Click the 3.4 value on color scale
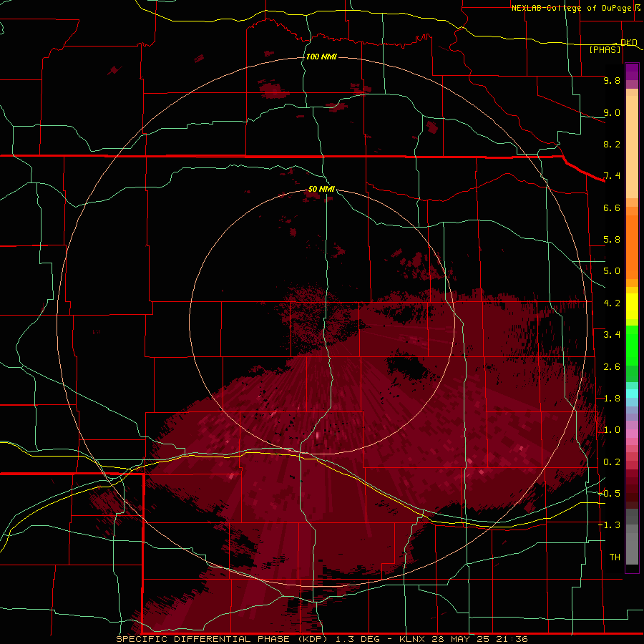 click(612, 335)
